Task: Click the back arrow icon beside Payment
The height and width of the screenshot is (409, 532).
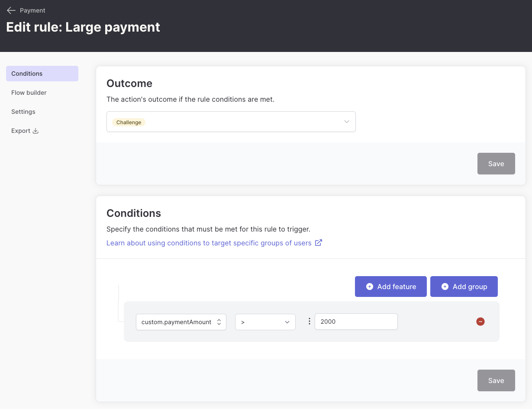Action: [x=11, y=10]
